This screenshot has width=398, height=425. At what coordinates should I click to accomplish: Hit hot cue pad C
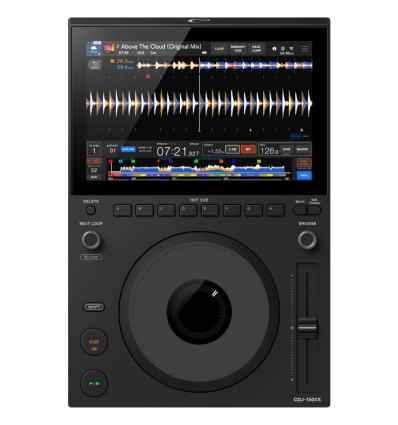click(x=166, y=210)
